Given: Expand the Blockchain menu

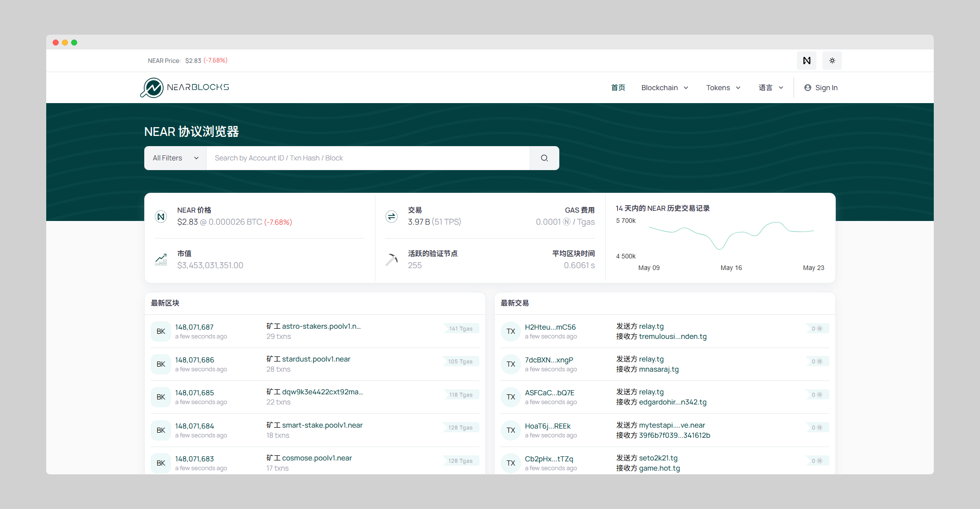Looking at the screenshot, I should click(665, 88).
